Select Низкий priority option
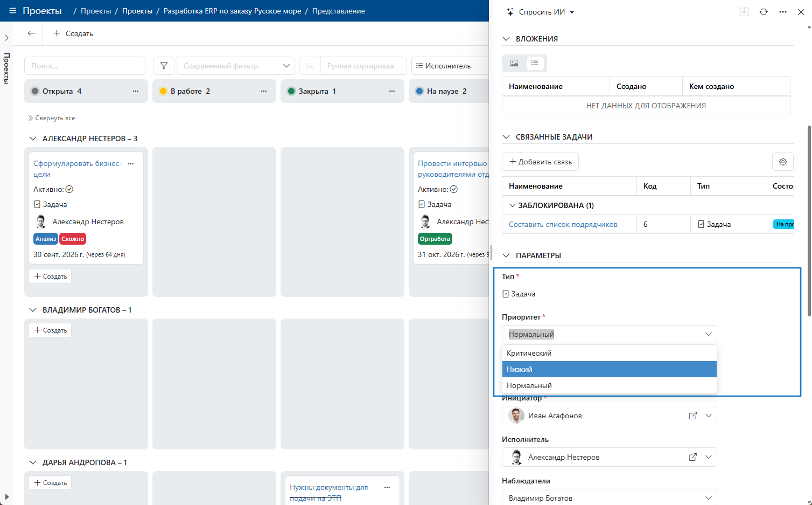Viewport: 812px width, 505px height. click(610, 369)
